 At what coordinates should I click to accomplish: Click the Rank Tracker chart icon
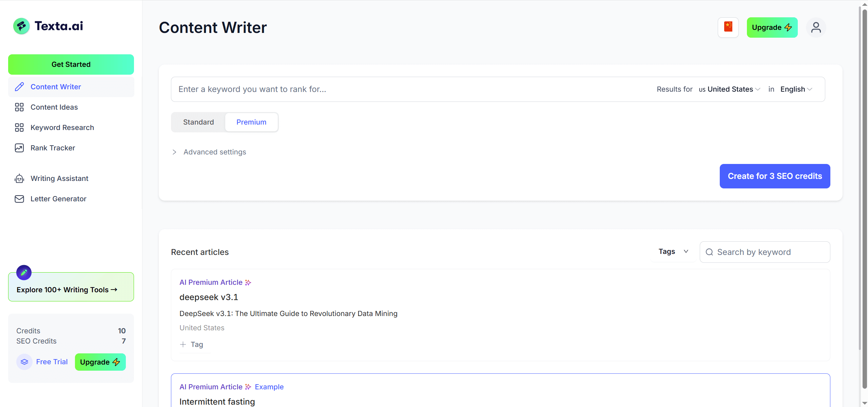(x=19, y=148)
